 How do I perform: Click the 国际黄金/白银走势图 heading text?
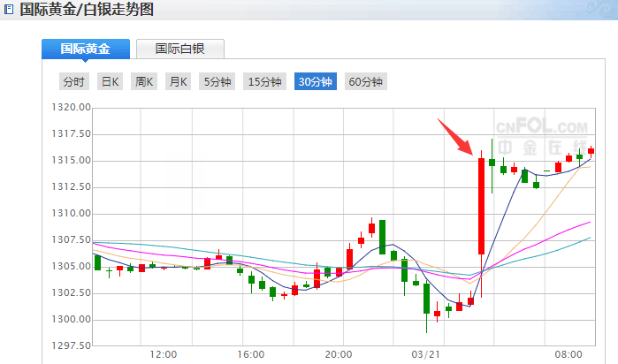pos(87,10)
